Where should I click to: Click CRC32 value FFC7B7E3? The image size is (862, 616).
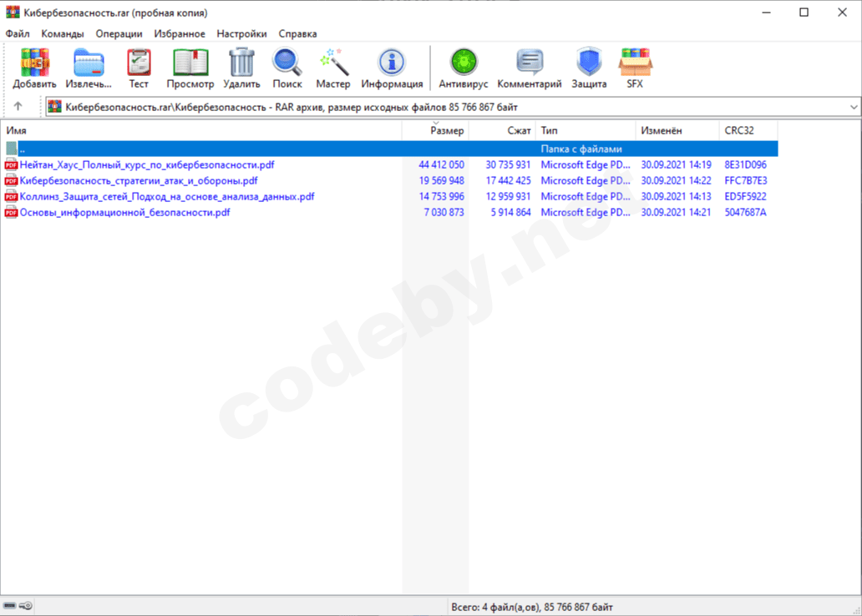(745, 181)
